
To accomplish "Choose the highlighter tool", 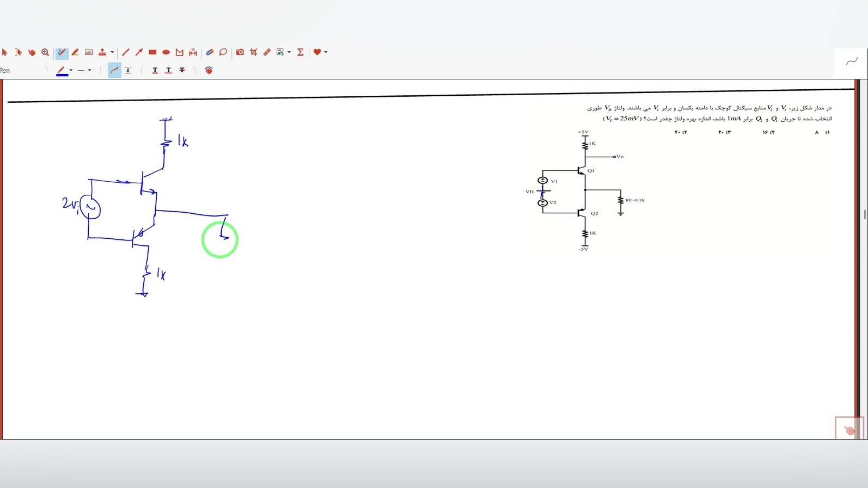I will tap(75, 52).
